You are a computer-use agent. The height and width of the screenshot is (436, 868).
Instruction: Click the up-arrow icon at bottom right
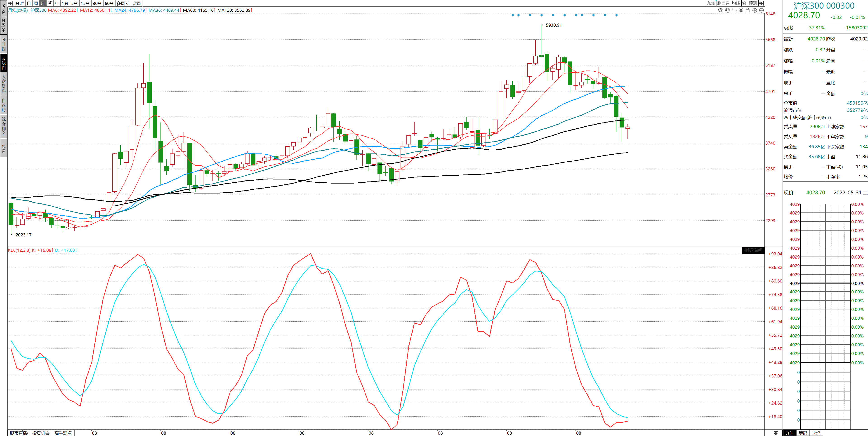776,433
